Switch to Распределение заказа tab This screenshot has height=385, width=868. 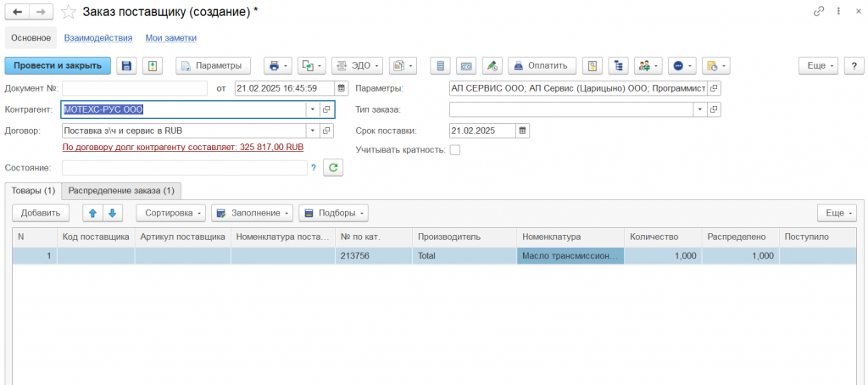point(121,191)
